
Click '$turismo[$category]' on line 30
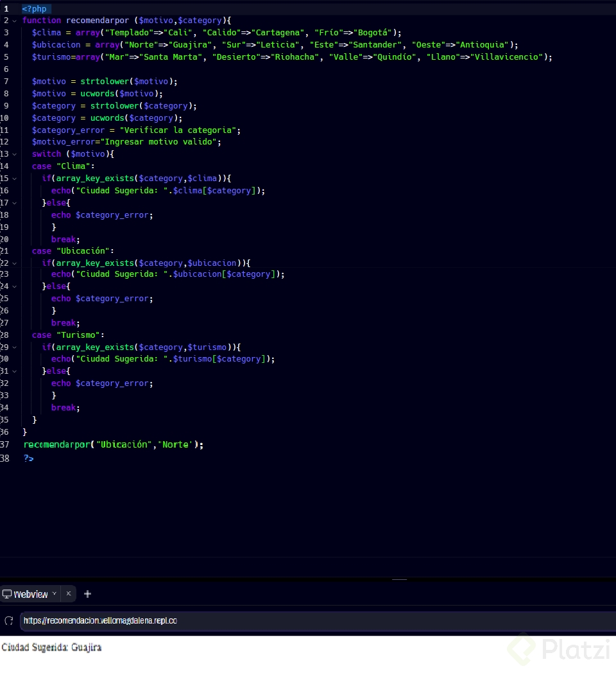(219, 359)
